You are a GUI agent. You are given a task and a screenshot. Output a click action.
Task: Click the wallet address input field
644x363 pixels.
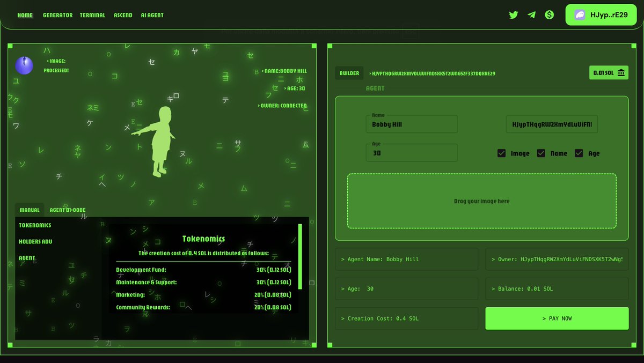[x=552, y=124]
